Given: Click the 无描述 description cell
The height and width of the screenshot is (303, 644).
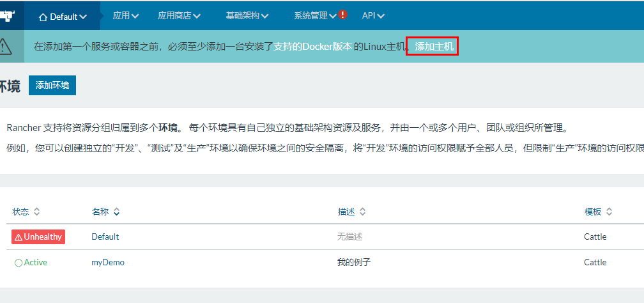Looking at the screenshot, I should point(350,237).
